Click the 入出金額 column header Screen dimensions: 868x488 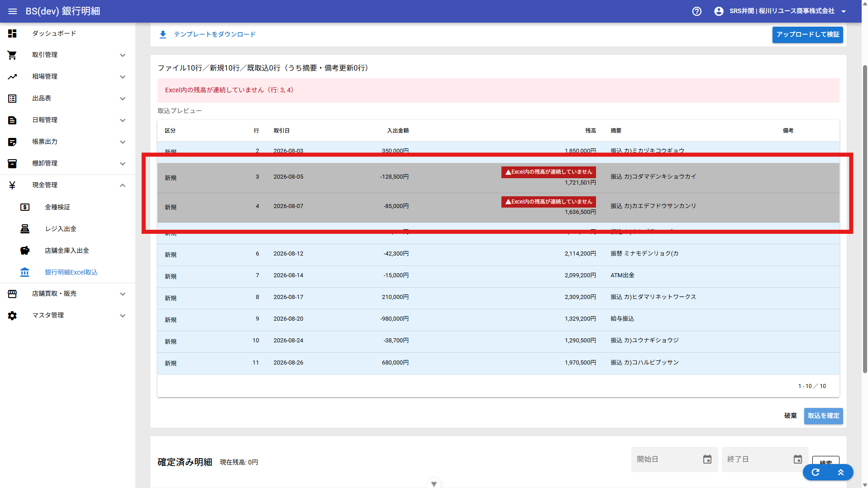pyautogui.click(x=398, y=131)
